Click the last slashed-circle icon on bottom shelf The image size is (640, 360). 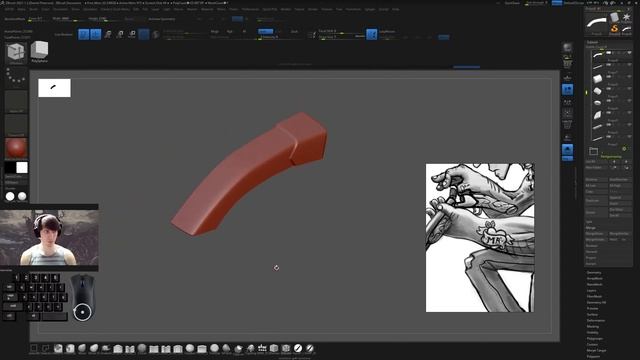click(310, 348)
